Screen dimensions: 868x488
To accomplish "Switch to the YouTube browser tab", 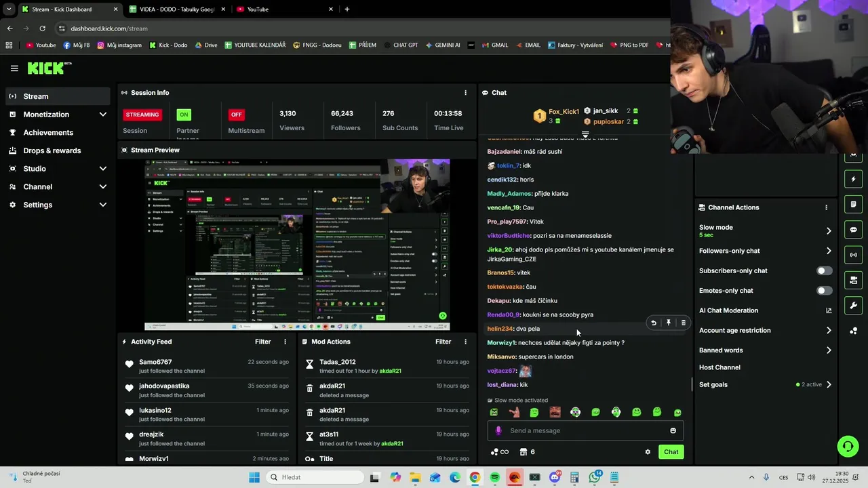I will click(285, 9).
